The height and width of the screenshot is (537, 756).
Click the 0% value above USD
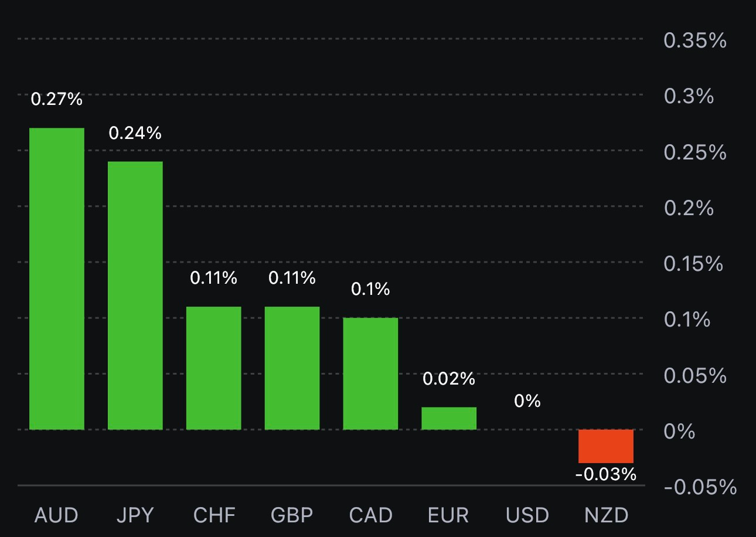pyautogui.click(x=527, y=401)
